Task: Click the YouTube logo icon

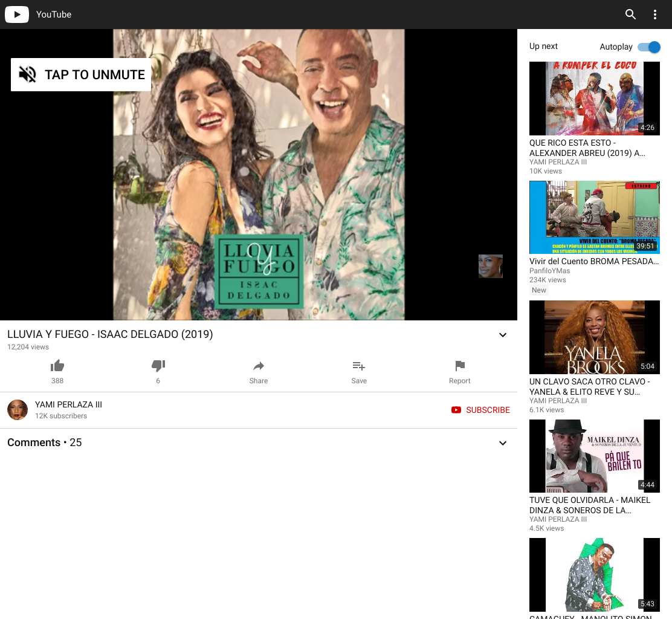Action: (17, 14)
